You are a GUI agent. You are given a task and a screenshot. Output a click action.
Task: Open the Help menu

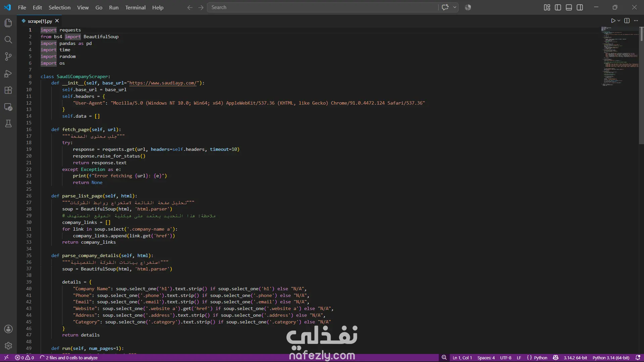click(158, 7)
